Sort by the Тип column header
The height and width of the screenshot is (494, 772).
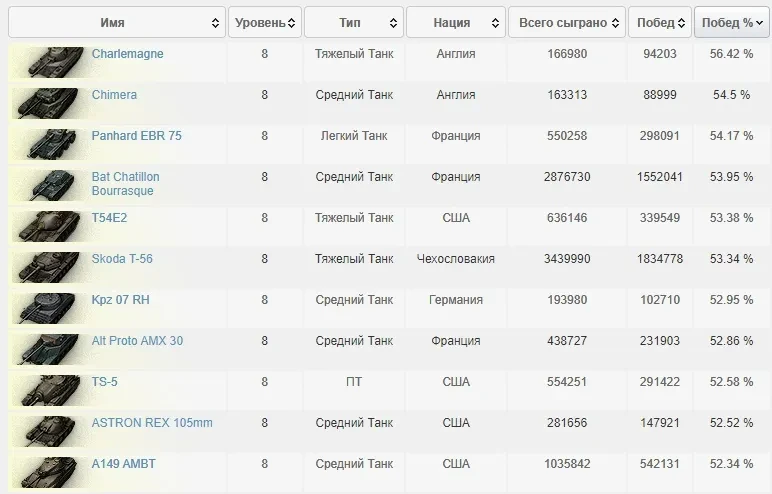354,22
